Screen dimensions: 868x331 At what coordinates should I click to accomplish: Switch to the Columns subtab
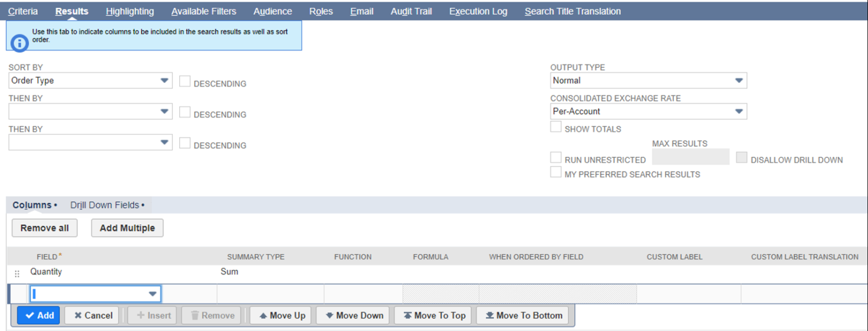point(34,205)
